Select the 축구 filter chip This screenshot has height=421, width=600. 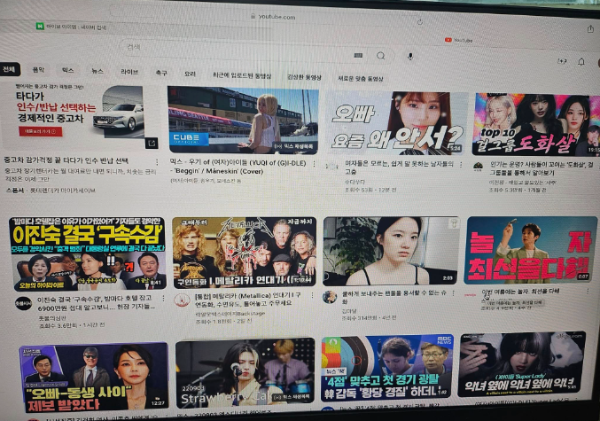(x=161, y=73)
